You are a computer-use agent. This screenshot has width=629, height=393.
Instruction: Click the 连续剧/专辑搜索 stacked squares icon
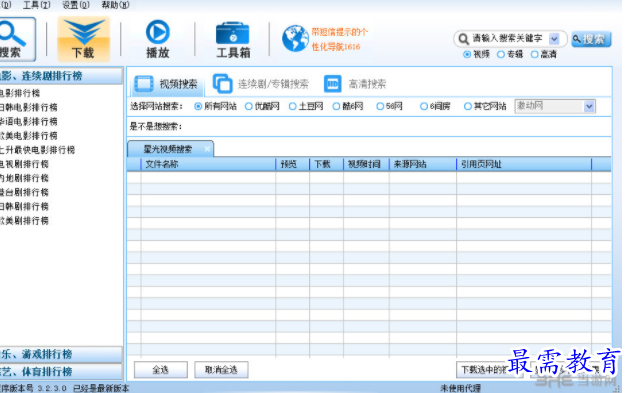click(222, 83)
